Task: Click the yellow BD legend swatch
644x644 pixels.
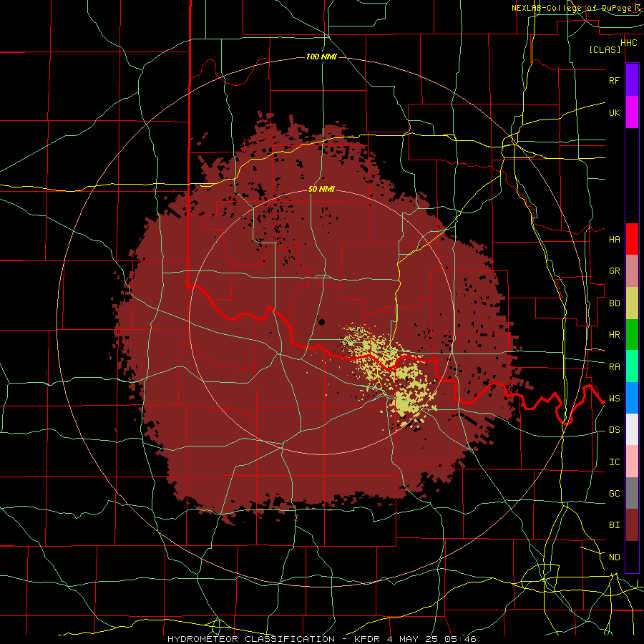Action: tap(632, 303)
